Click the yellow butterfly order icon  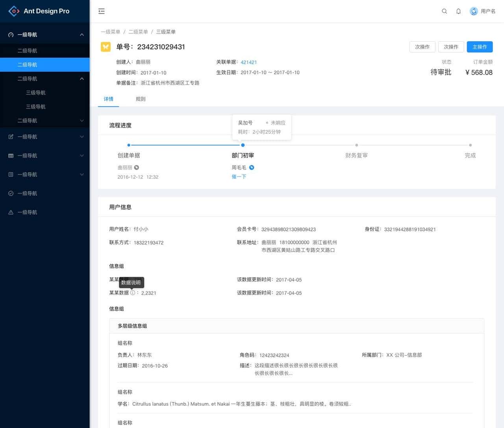coord(106,47)
